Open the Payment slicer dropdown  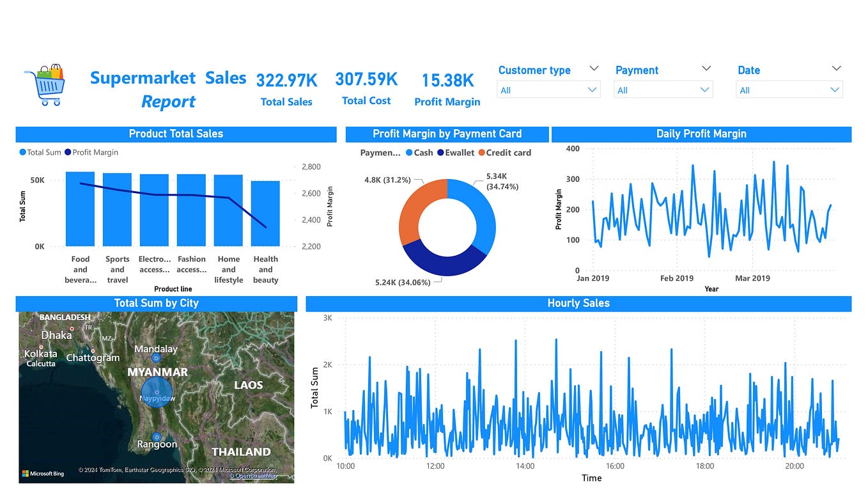pos(706,90)
